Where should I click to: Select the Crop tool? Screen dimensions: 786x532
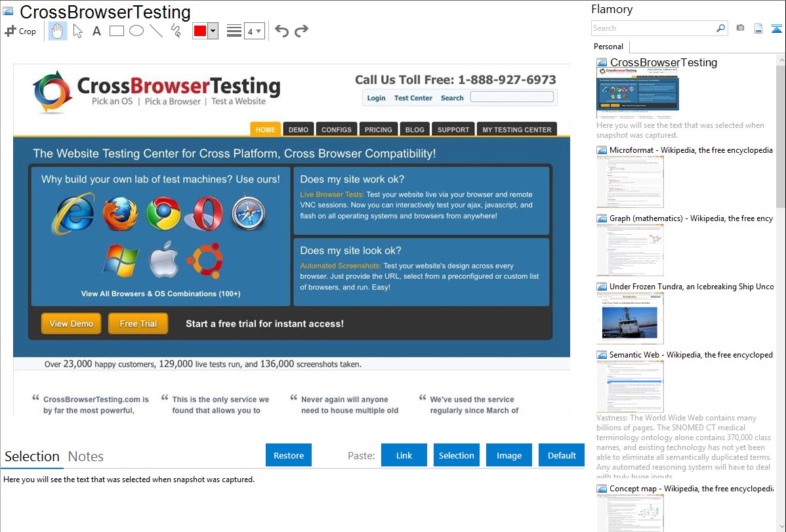coord(20,31)
